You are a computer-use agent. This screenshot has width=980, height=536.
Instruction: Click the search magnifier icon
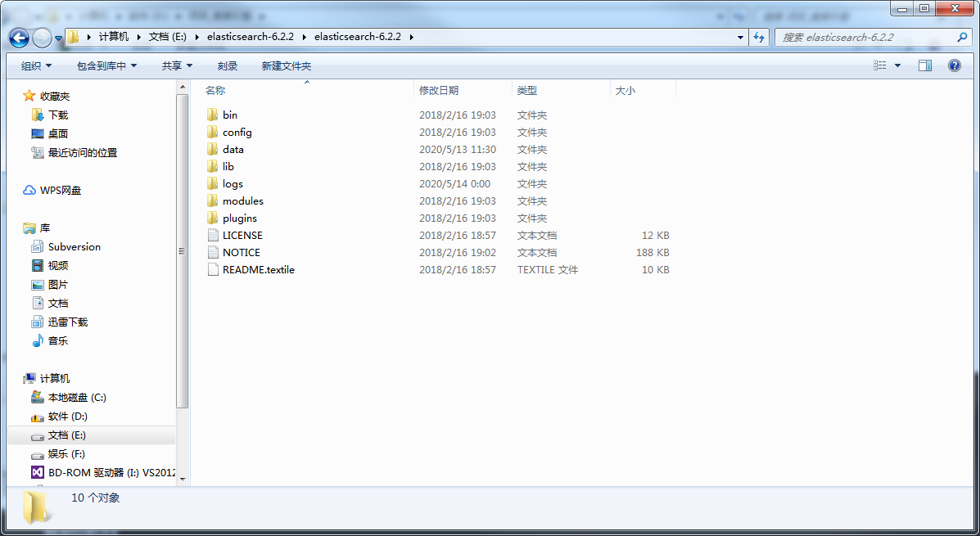coord(962,37)
